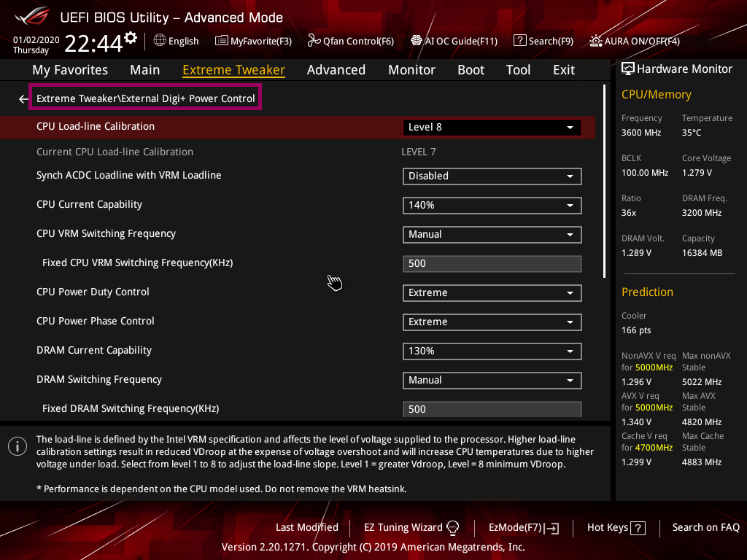747x560 pixels.
Task: Click the globe language icon
Action: point(160,41)
